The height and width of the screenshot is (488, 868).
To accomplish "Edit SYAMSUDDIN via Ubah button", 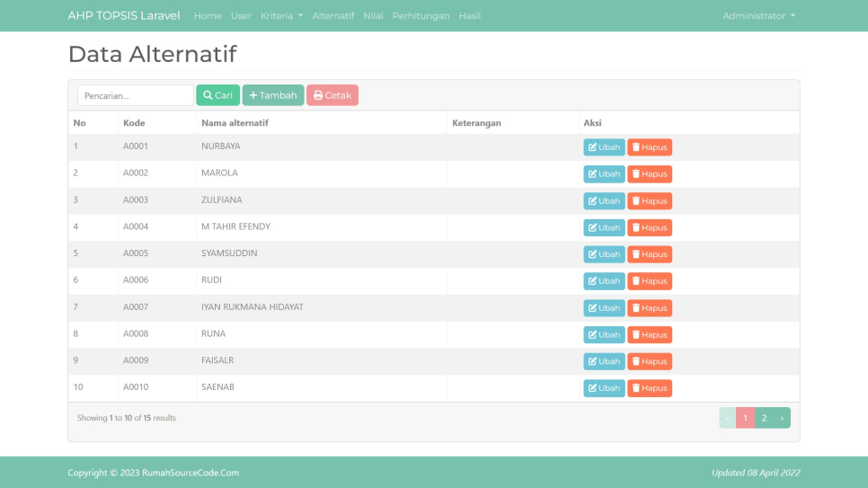I will 604,254.
